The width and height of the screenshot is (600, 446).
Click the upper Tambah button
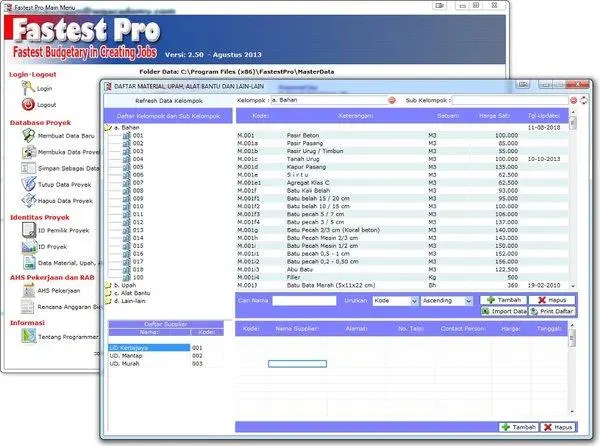click(x=504, y=300)
